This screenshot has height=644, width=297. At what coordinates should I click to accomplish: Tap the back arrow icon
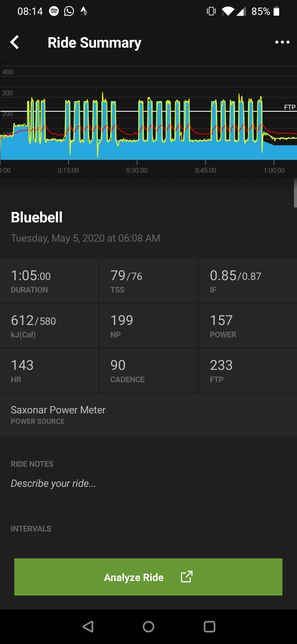[15, 42]
